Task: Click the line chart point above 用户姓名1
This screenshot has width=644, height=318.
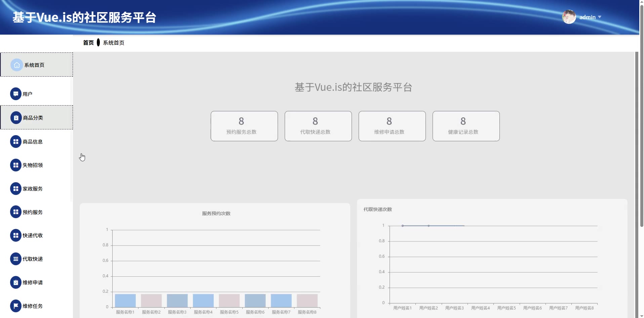Action: point(403,226)
